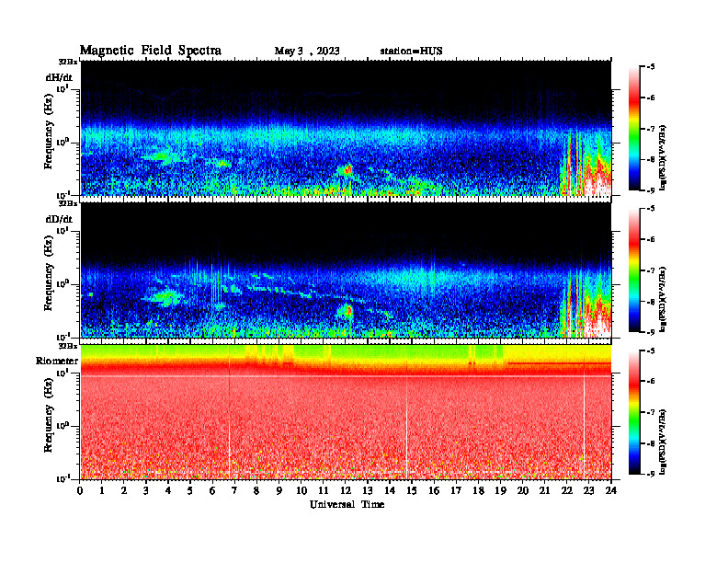Click hour label "23" on time axis
Screen dimensions: 728x563
click(588, 490)
